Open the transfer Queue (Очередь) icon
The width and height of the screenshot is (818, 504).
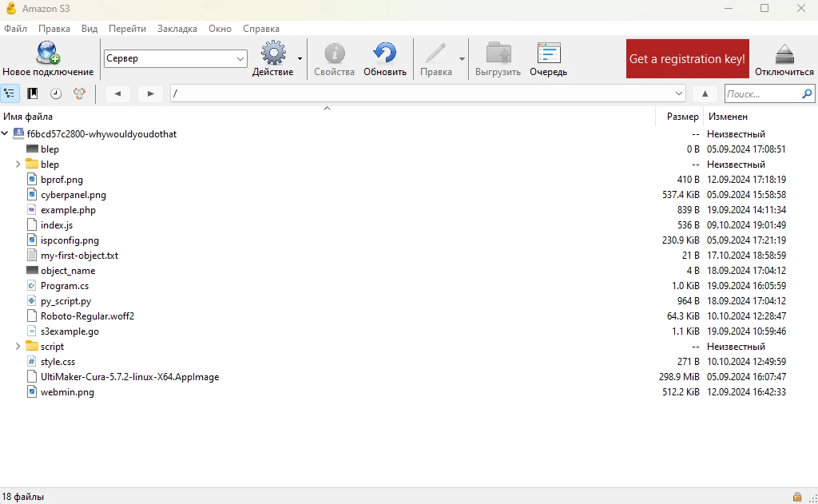pyautogui.click(x=548, y=54)
